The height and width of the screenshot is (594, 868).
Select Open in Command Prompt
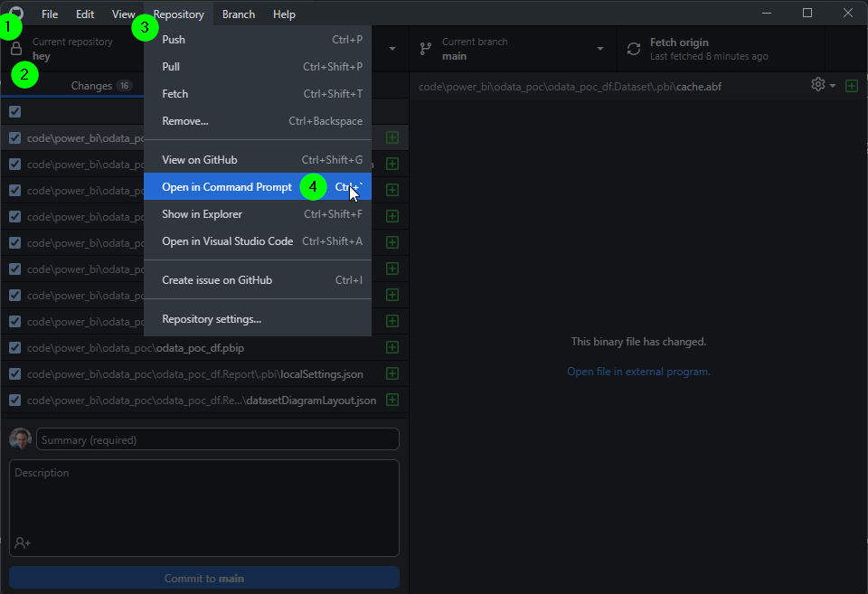(x=258, y=187)
